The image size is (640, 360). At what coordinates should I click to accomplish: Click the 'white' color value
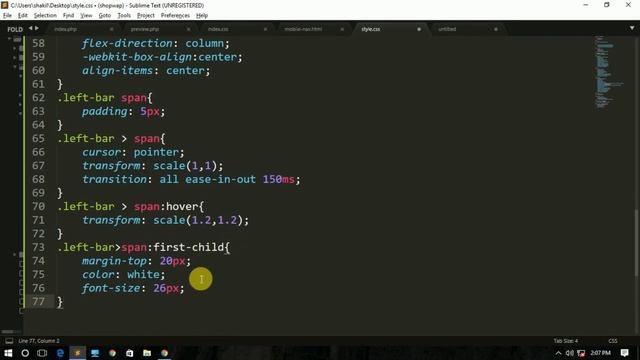pos(143,275)
